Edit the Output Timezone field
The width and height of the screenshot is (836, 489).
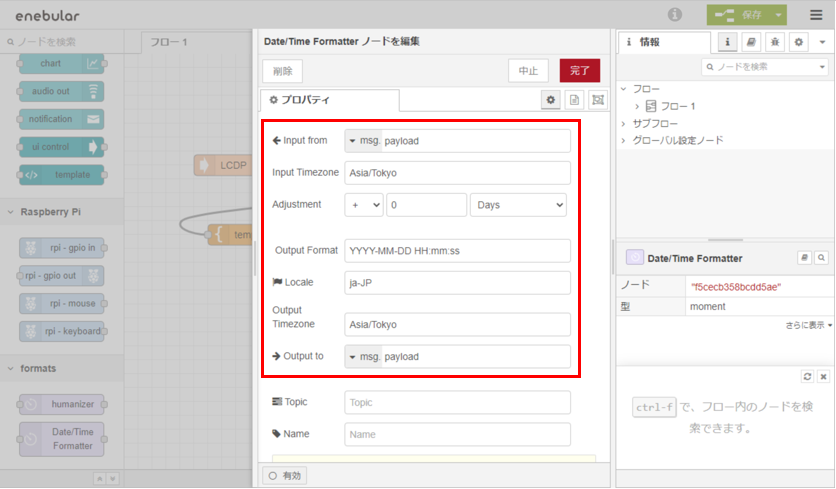coord(457,324)
